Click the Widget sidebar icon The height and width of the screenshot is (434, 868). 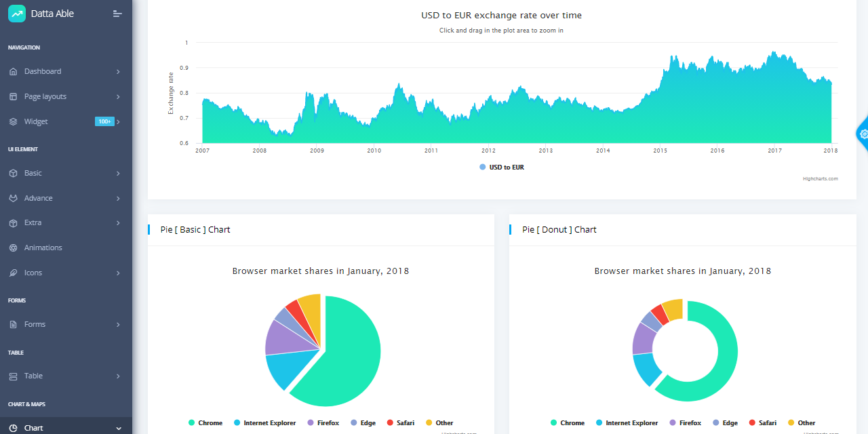point(14,121)
